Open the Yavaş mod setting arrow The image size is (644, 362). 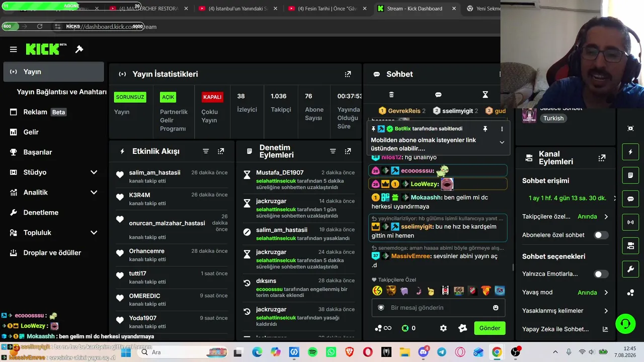coord(606,293)
